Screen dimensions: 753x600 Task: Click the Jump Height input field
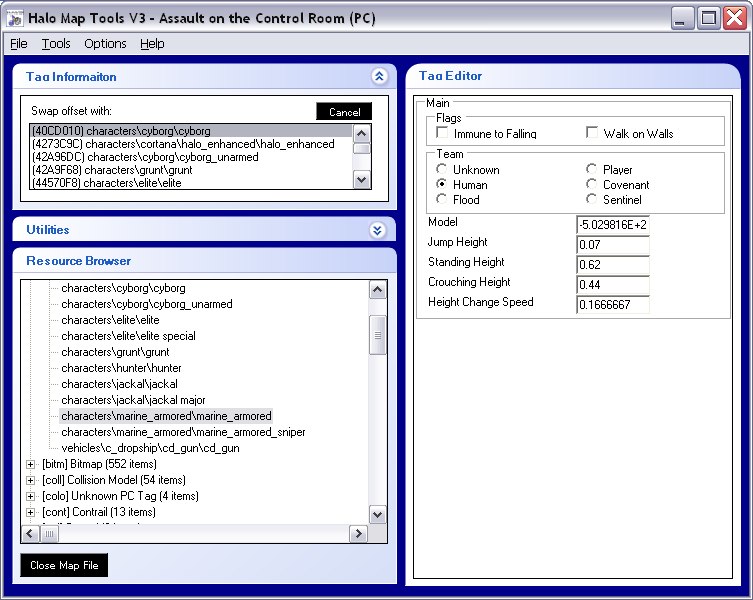(613, 245)
